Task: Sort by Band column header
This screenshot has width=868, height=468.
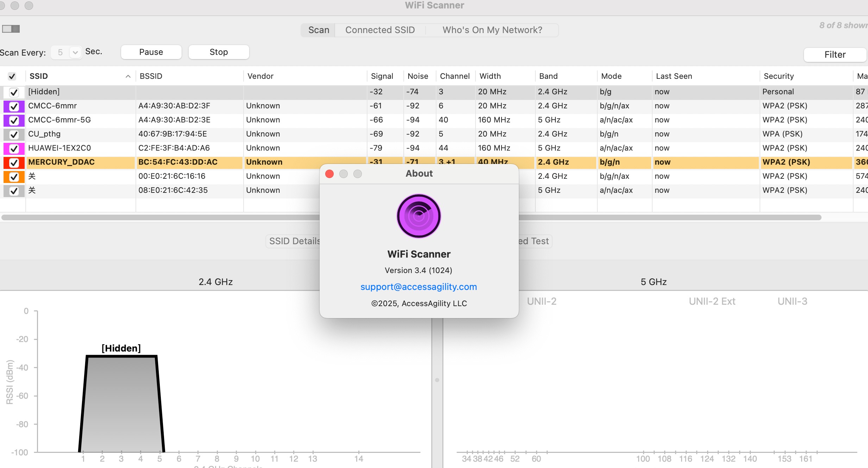Action: click(566, 76)
